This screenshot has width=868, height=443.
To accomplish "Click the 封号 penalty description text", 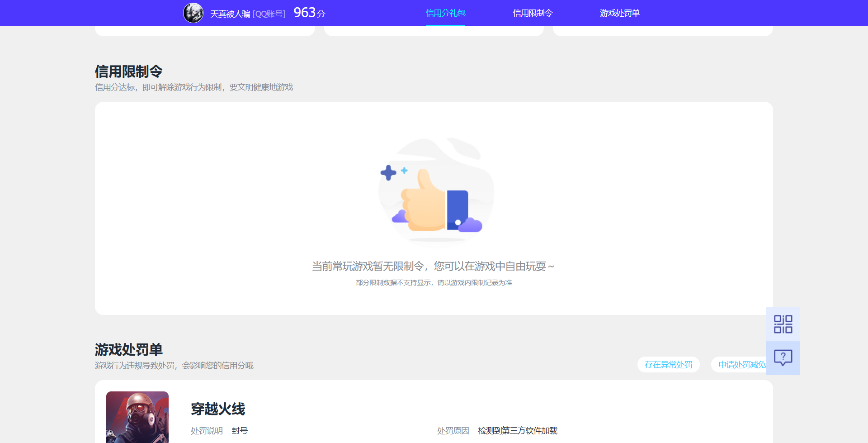I will point(239,430).
